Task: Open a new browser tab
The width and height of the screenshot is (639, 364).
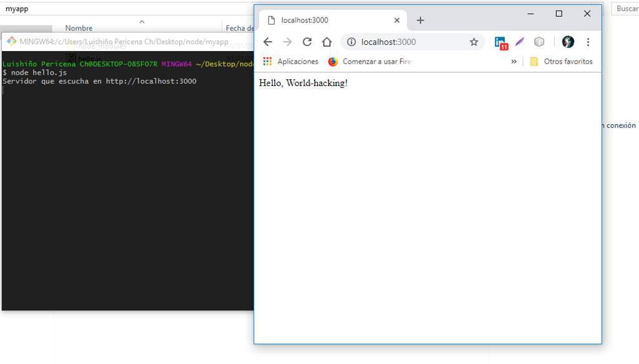Action: pos(420,20)
